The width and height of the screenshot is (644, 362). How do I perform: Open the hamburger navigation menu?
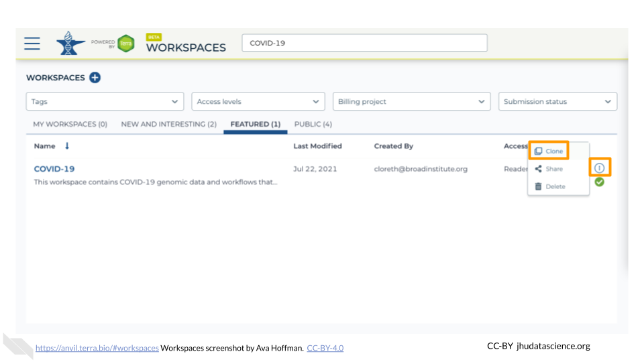click(x=32, y=43)
